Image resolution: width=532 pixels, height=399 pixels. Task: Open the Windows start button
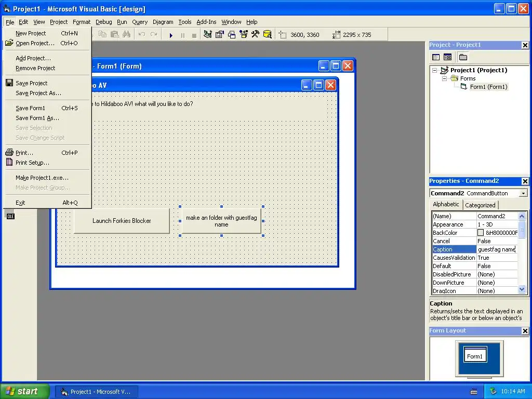[x=25, y=391]
